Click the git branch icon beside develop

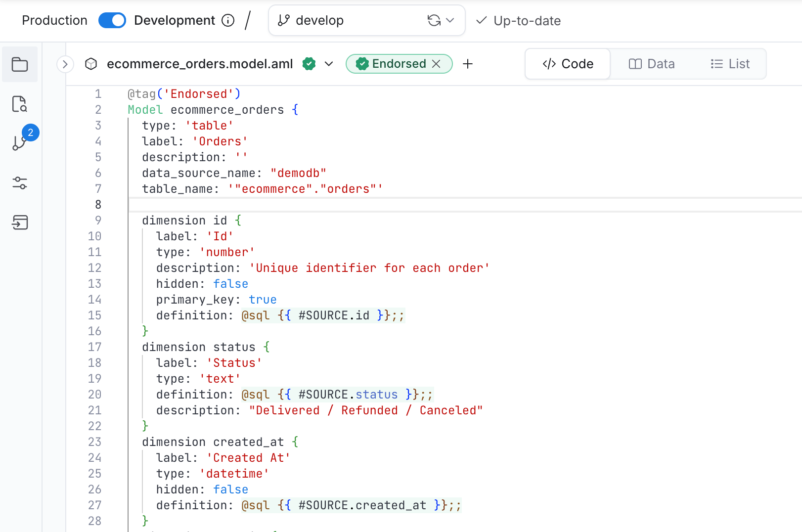[284, 20]
